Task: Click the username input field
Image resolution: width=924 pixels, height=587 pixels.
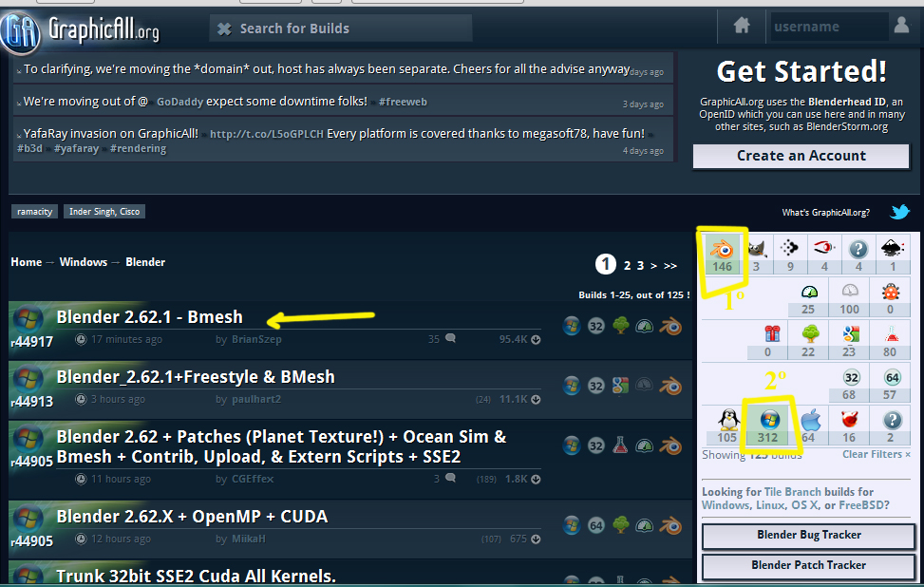Action: 828,27
